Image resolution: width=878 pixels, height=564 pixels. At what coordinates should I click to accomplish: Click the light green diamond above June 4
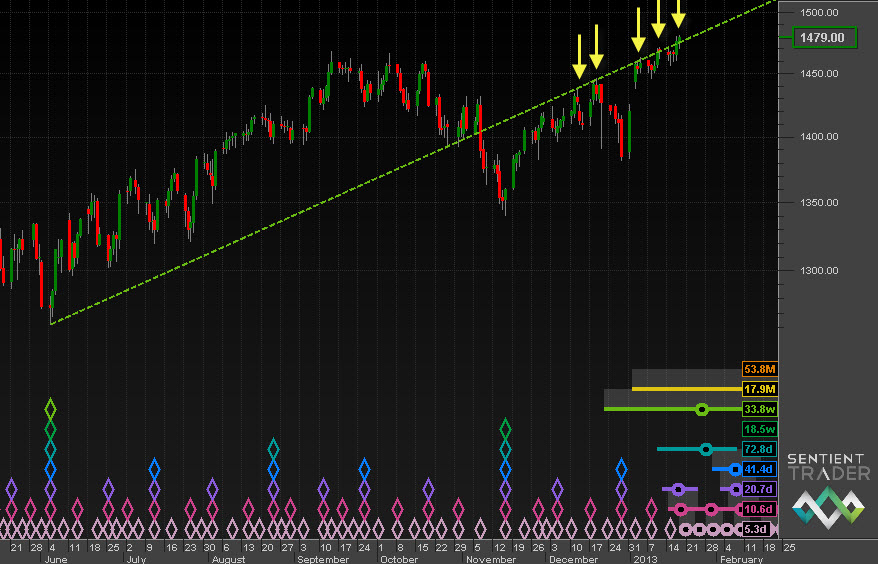(51, 409)
